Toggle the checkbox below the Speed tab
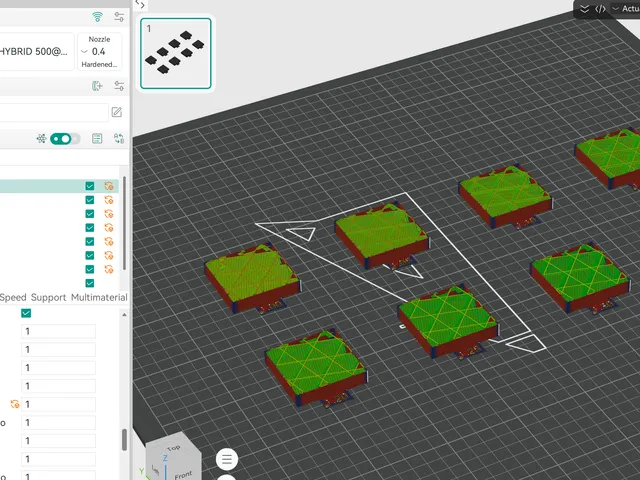 point(26,313)
